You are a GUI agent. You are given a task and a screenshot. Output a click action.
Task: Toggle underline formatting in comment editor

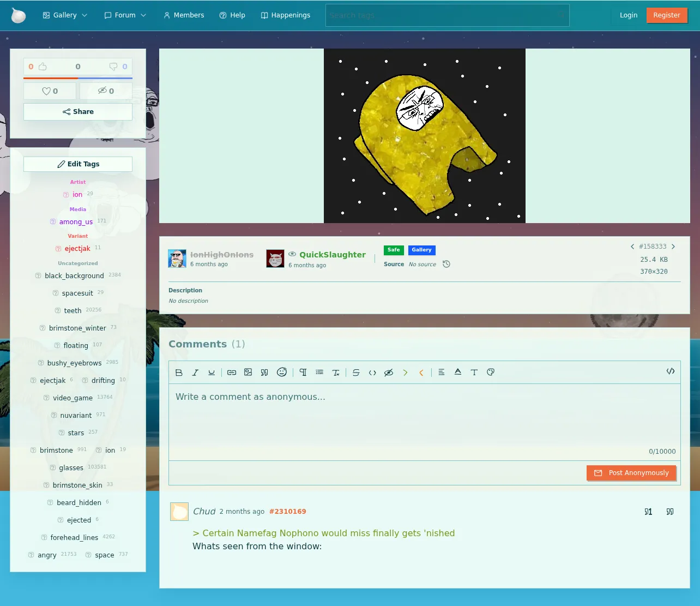212,373
